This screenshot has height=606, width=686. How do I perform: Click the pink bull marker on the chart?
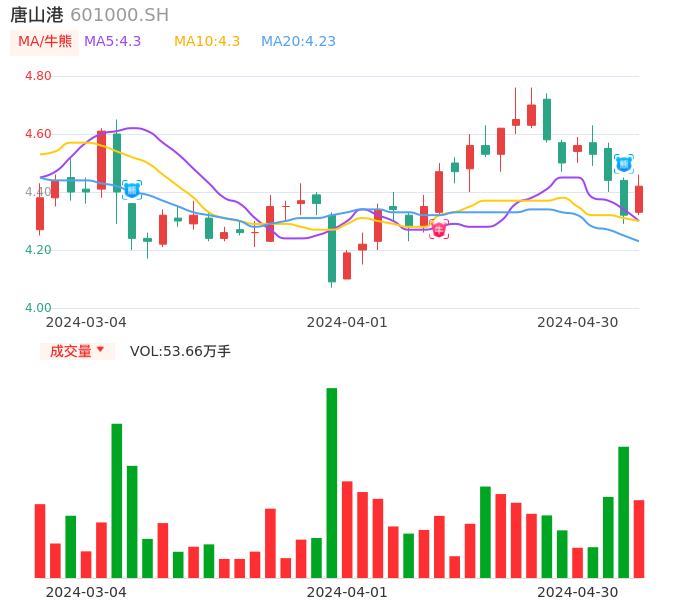click(x=439, y=230)
